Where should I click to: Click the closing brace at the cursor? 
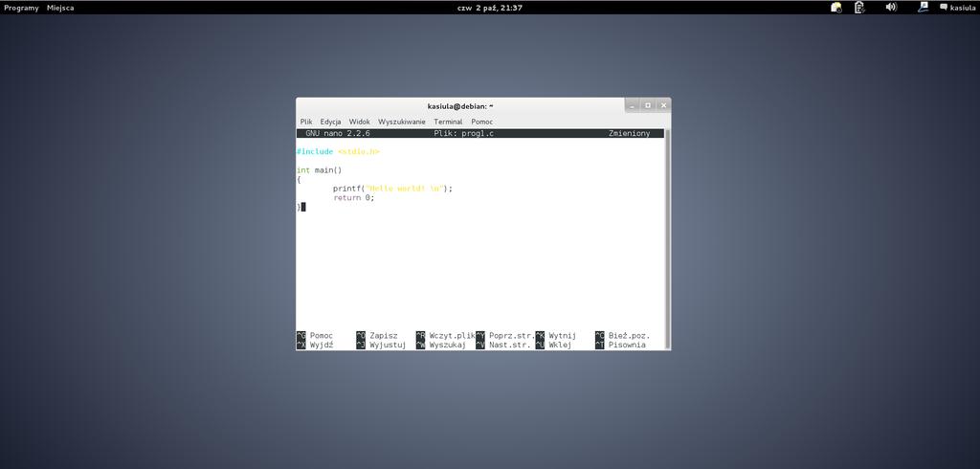(x=299, y=207)
